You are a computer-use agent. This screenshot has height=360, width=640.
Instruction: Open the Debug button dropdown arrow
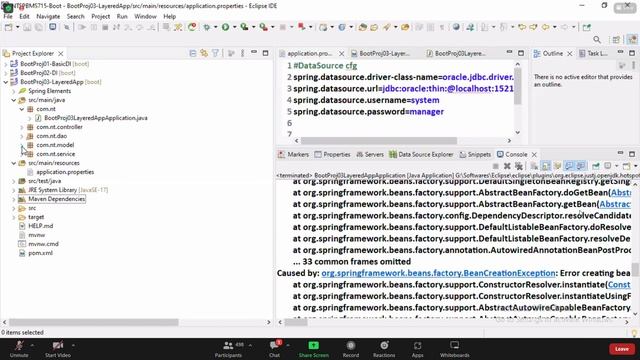pos(216,27)
